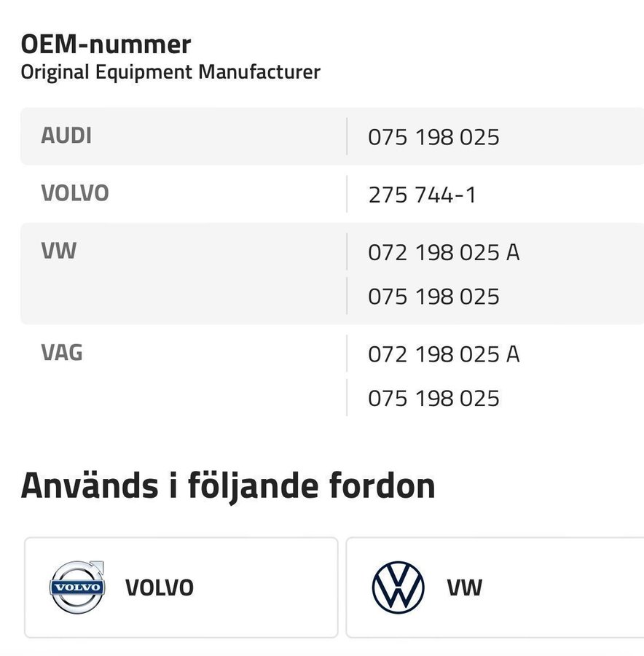Click the Volvo logo emblem
The height and width of the screenshot is (656, 644).
pyautogui.click(x=77, y=587)
